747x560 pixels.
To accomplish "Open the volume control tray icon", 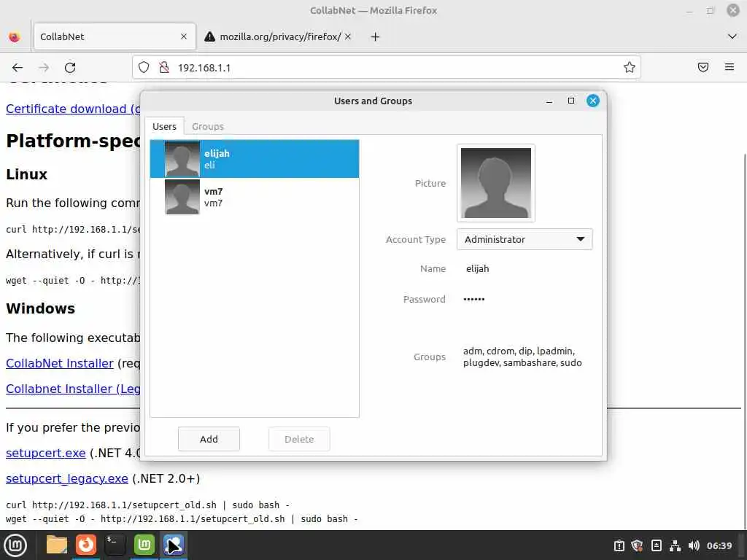I will tap(694, 545).
